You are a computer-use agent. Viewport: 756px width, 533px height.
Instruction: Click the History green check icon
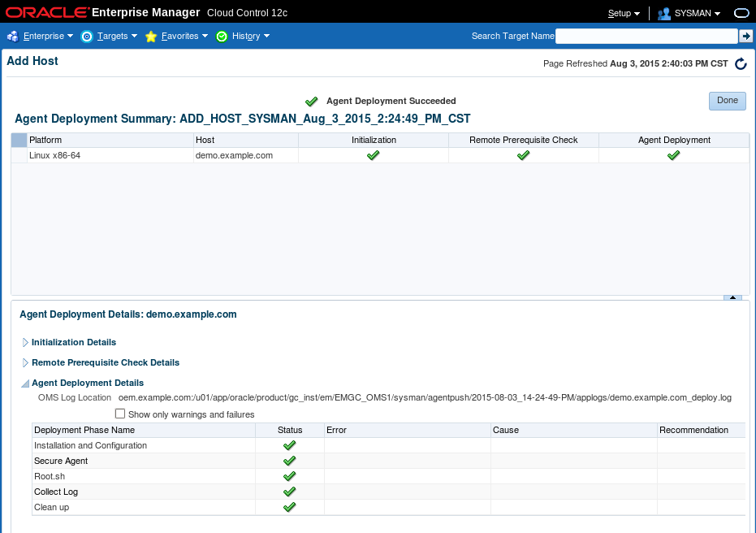pyautogui.click(x=222, y=37)
